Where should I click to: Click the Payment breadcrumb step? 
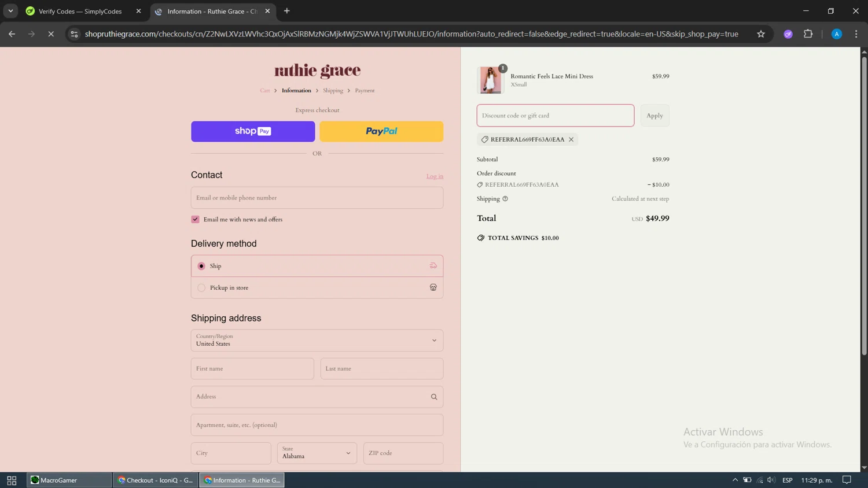pyautogui.click(x=365, y=91)
